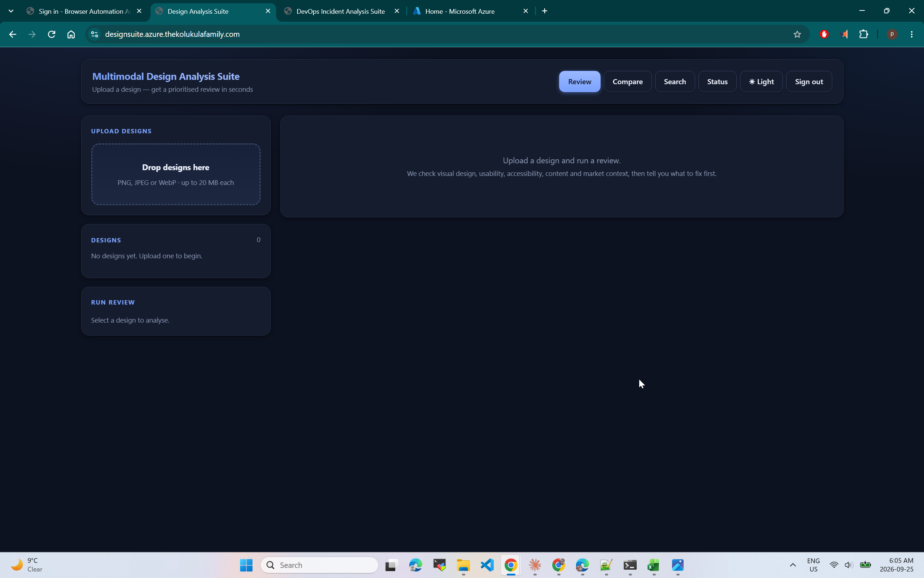Open the Chrome three-dot menu
The height and width of the screenshot is (578, 924).
pyautogui.click(x=912, y=34)
